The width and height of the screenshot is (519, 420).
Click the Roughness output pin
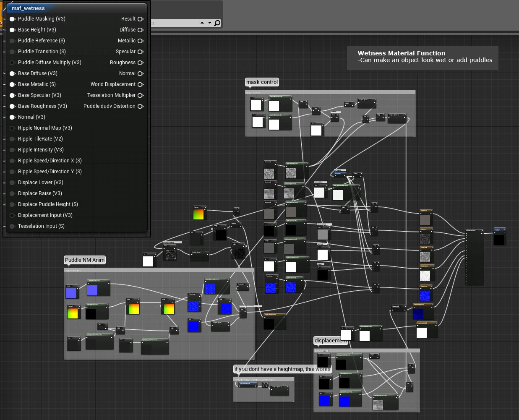(x=140, y=63)
